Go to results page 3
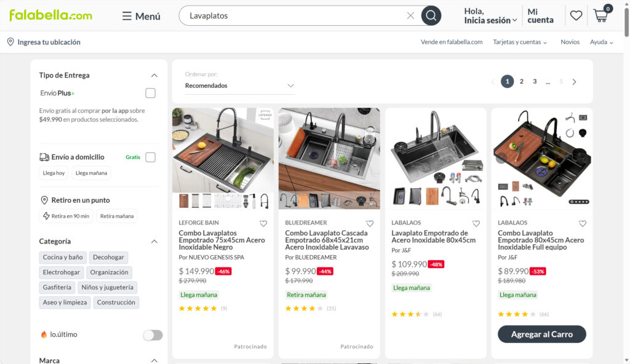Viewport: 630px width, 364px height. pyautogui.click(x=535, y=82)
